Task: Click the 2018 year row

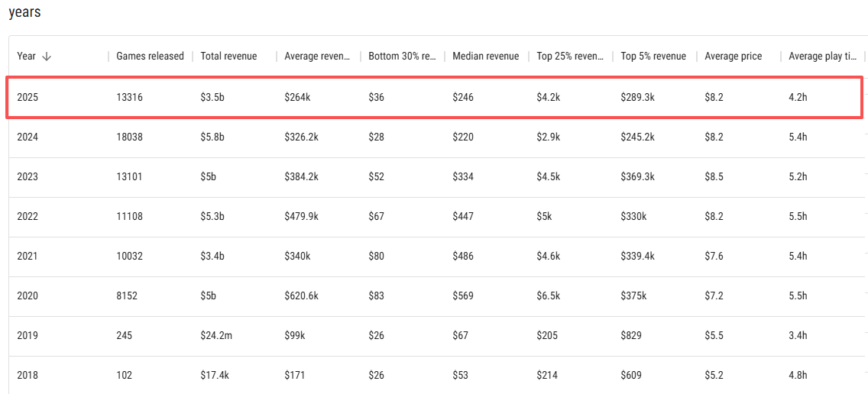Action: pyautogui.click(x=28, y=375)
